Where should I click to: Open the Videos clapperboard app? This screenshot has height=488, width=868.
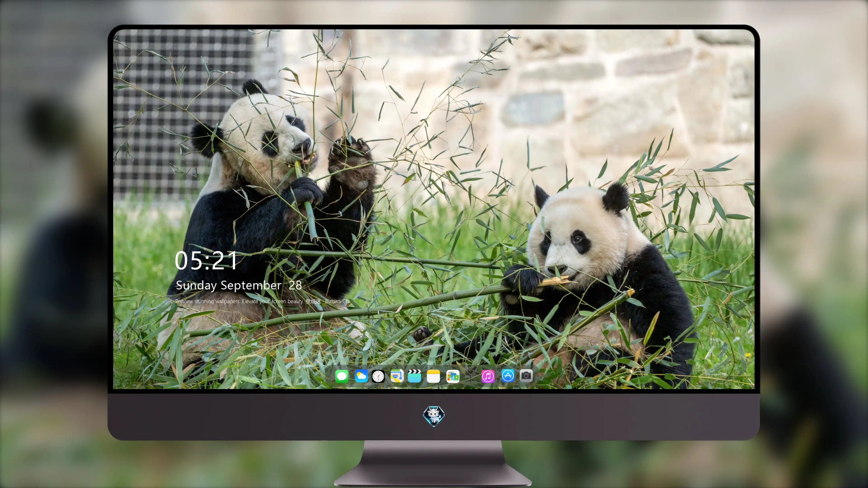click(415, 376)
